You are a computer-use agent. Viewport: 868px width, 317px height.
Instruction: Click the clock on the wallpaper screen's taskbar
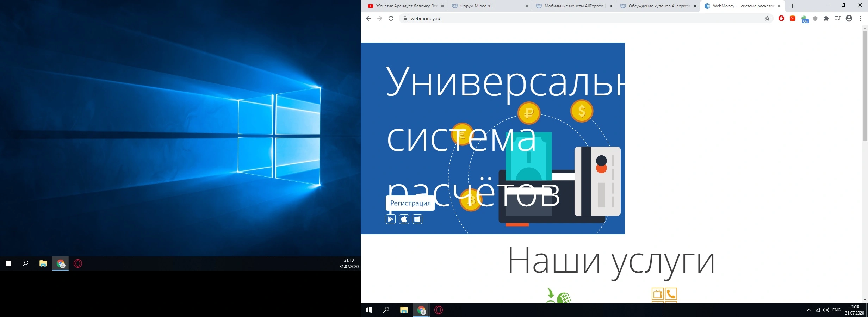pyautogui.click(x=349, y=263)
